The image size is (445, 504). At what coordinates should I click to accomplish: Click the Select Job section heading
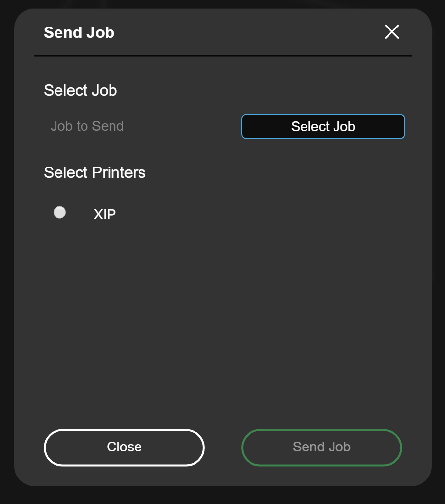(x=81, y=90)
